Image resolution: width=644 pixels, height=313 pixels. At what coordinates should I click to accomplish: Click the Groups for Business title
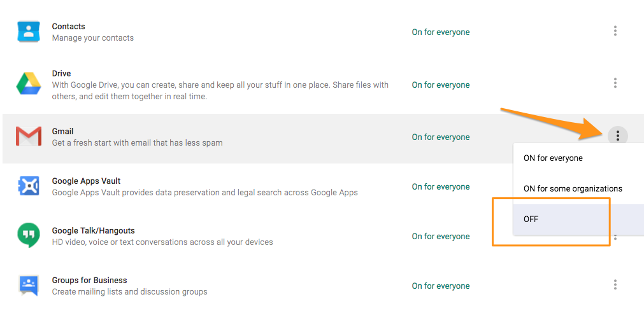[x=90, y=280]
